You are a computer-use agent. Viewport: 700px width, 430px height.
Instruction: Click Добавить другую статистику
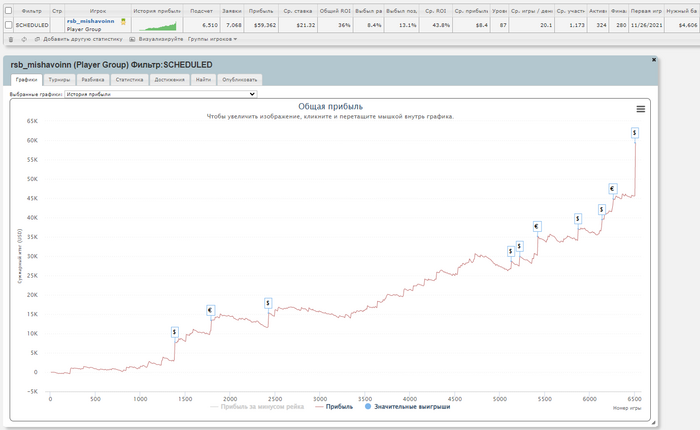[83, 39]
